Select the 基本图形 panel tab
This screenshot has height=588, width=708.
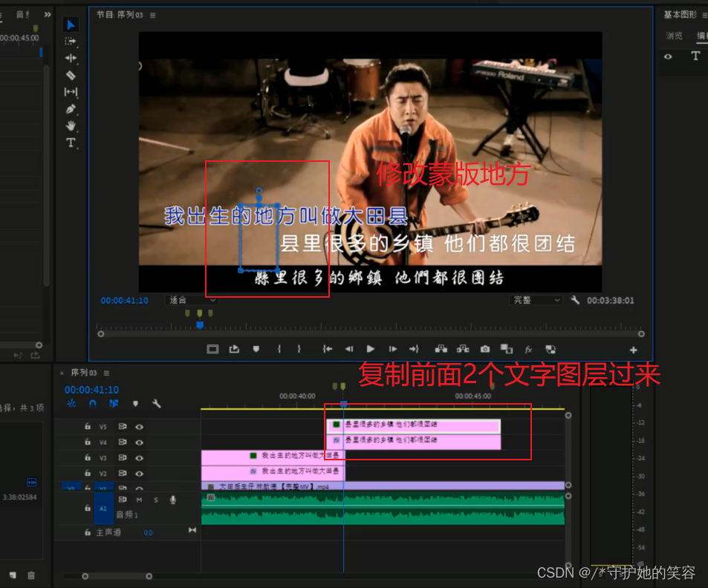(680, 15)
